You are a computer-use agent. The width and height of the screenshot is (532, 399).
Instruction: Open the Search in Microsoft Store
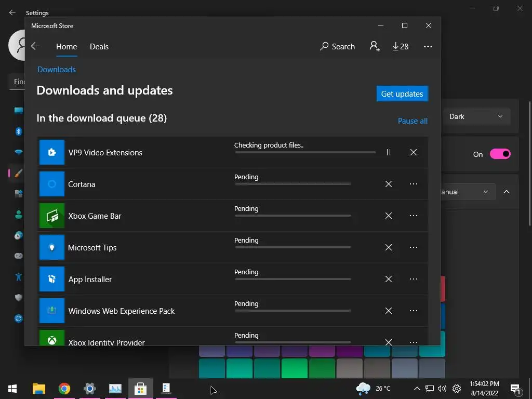(x=337, y=46)
